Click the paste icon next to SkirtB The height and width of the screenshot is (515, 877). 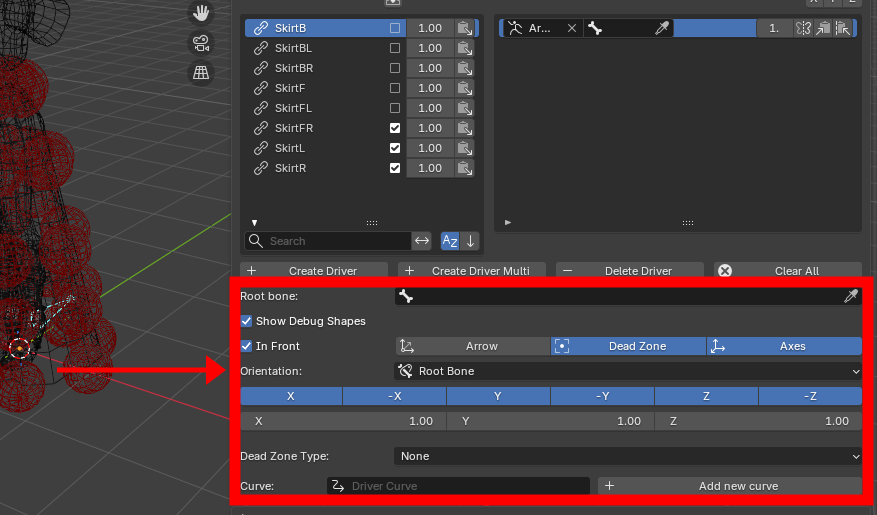click(465, 28)
